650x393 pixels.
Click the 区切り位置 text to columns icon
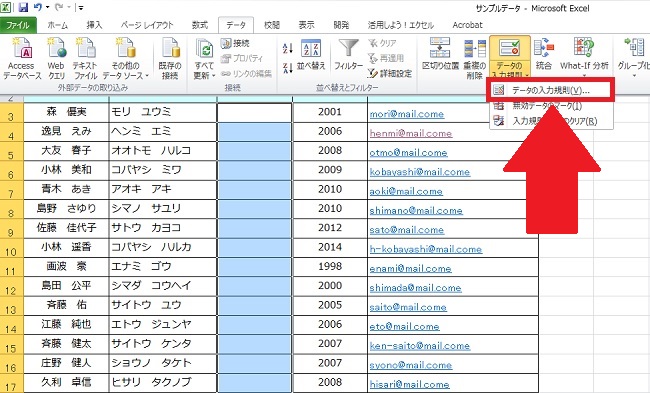(440, 54)
